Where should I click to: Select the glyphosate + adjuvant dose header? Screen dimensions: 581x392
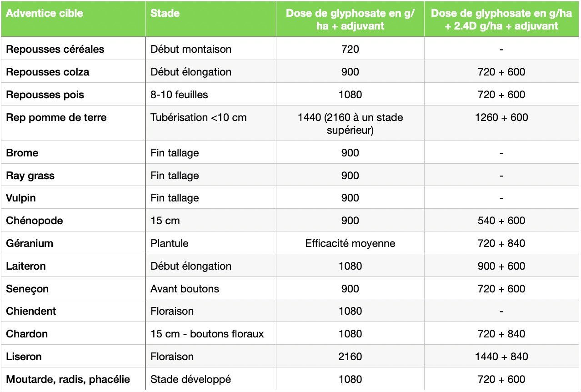click(x=350, y=19)
